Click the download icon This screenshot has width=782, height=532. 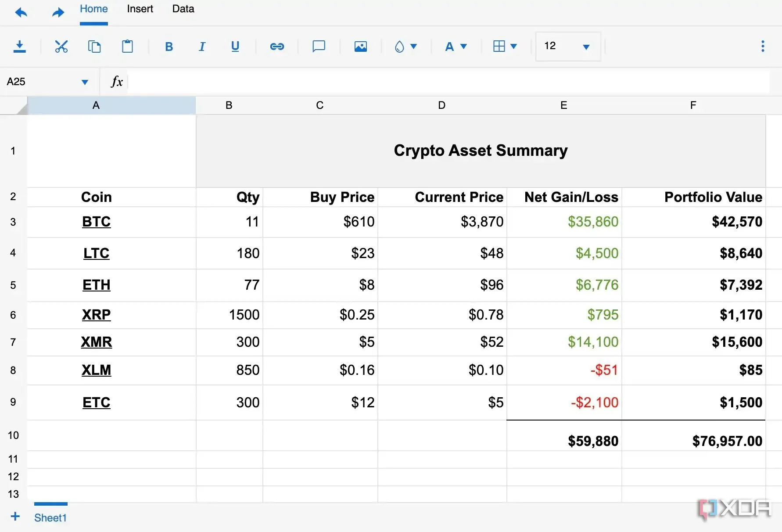[19, 46]
